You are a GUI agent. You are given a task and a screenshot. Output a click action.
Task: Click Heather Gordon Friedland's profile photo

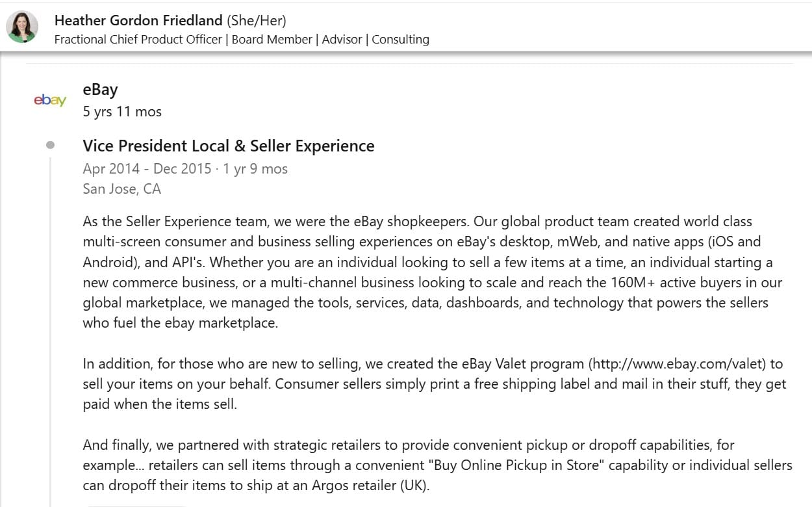pos(22,27)
